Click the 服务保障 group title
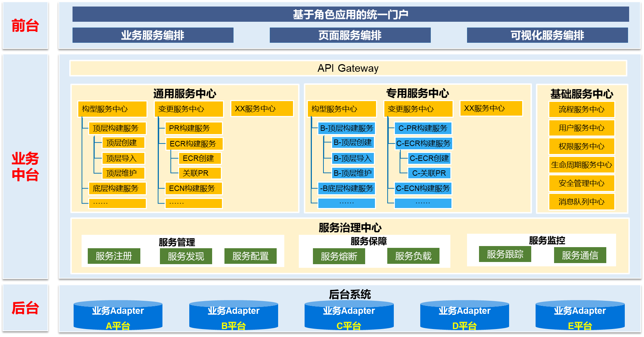This screenshot has width=644, height=337. point(369,241)
